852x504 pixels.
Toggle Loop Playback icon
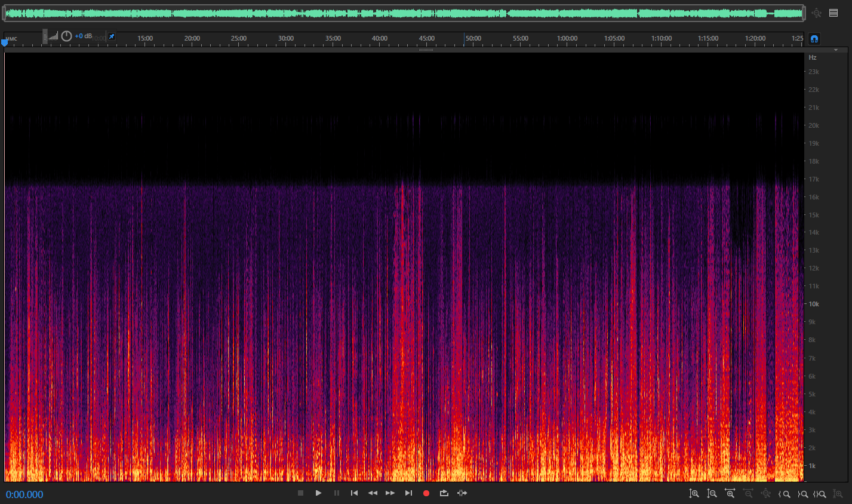(444, 493)
